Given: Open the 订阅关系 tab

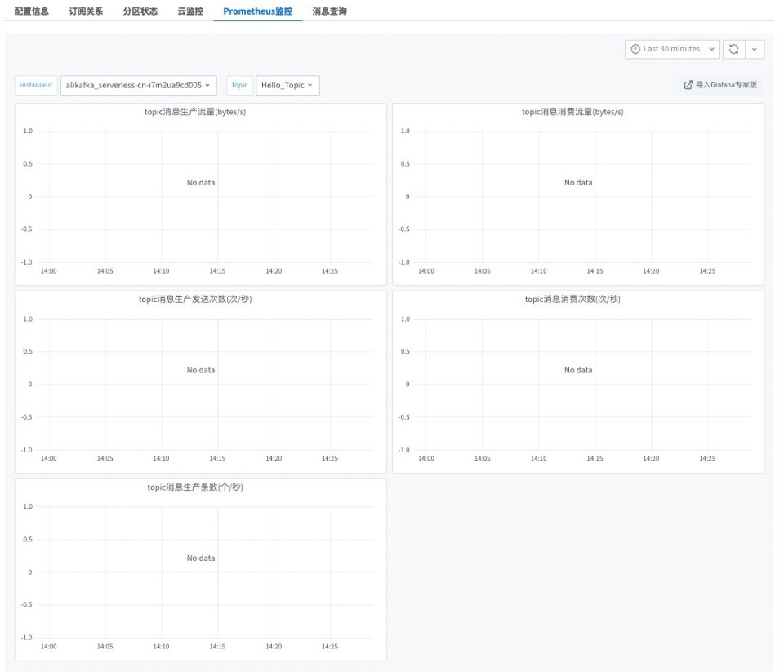Looking at the screenshot, I should point(86,11).
